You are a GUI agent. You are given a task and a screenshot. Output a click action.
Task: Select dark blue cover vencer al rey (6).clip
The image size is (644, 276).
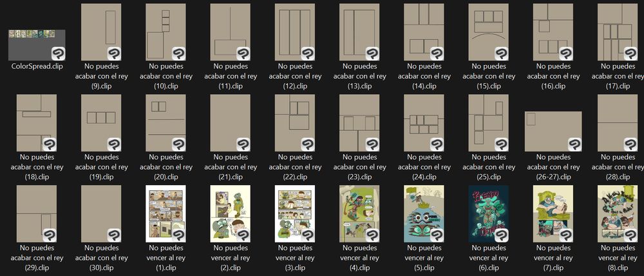pos(489,213)
